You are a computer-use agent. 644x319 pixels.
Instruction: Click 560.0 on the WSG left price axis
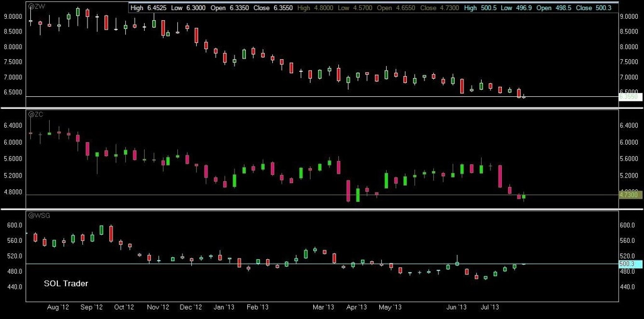pos(14,240)
